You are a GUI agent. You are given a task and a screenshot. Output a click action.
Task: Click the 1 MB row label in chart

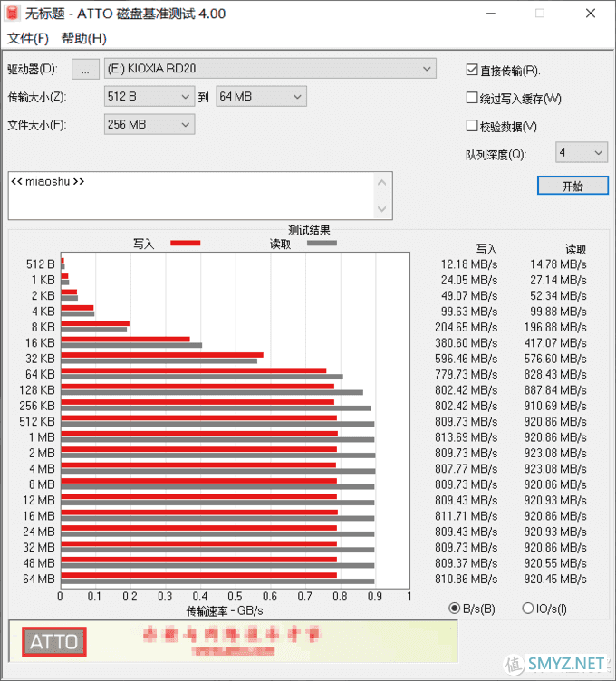point(42,436)
